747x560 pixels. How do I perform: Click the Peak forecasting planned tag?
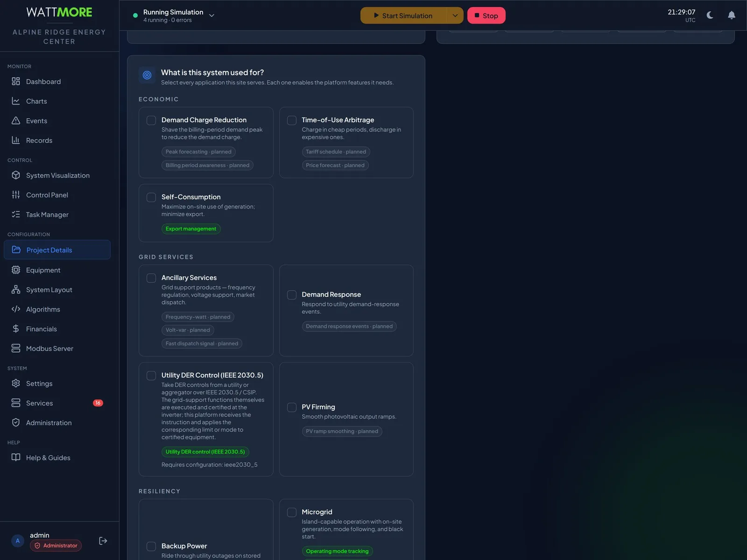coord(198,152)
